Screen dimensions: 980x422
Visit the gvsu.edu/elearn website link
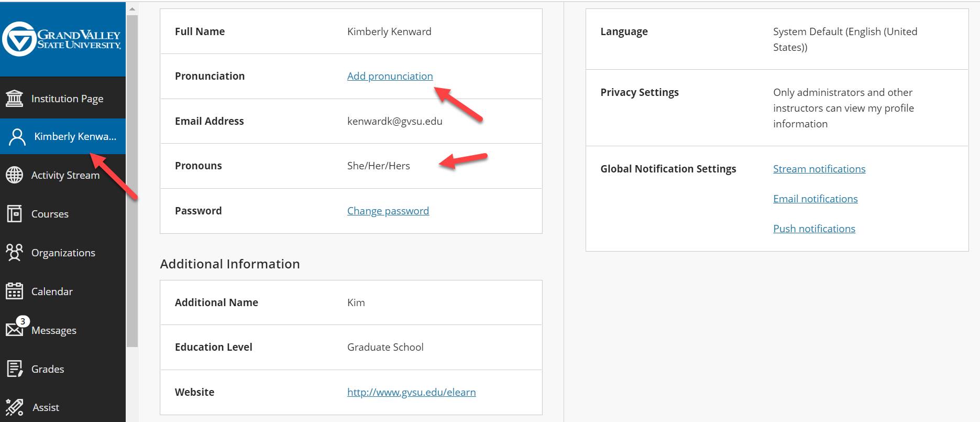411,392
